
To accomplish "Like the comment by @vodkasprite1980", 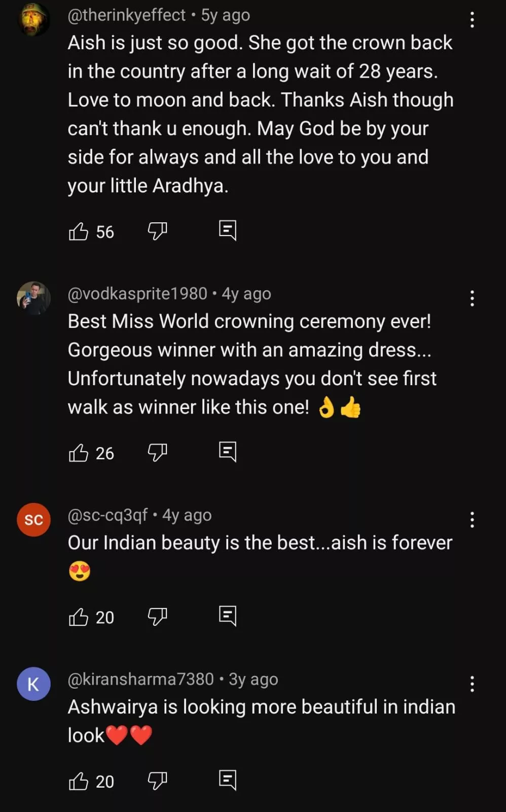I will tap(79, 453).
